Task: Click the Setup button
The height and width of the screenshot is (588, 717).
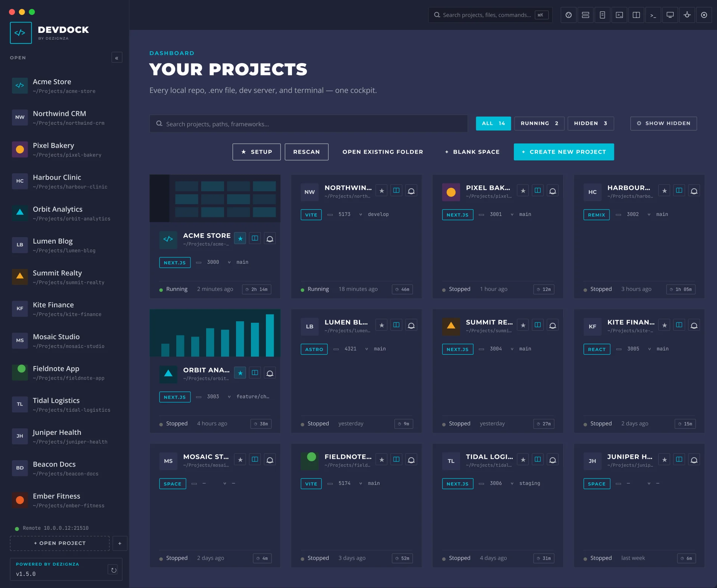Action: click(x=257, y=152)
